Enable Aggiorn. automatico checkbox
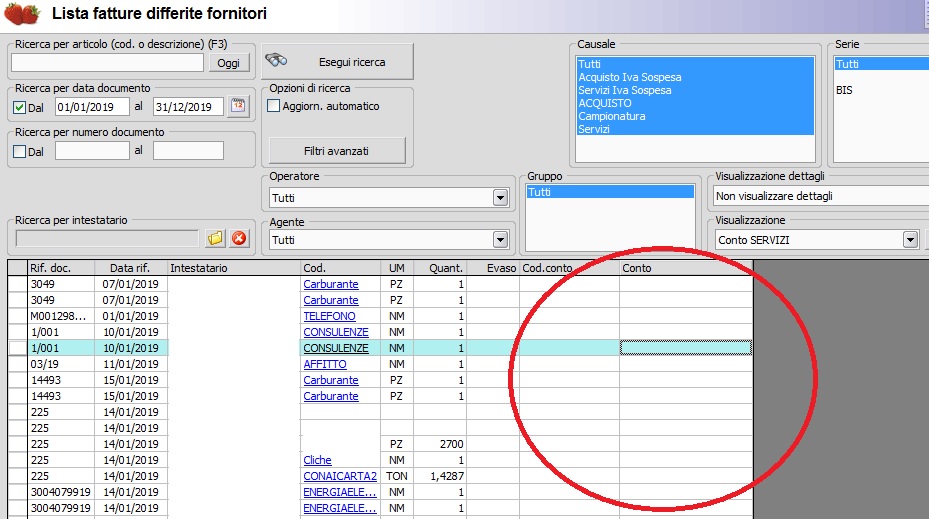The height and width of the screenshot is (519, 929). point(274,106)
